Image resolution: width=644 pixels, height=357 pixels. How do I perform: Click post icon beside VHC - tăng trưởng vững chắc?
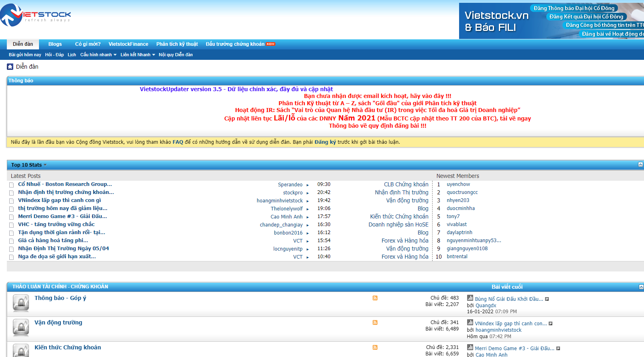click(x=12, y=225)
